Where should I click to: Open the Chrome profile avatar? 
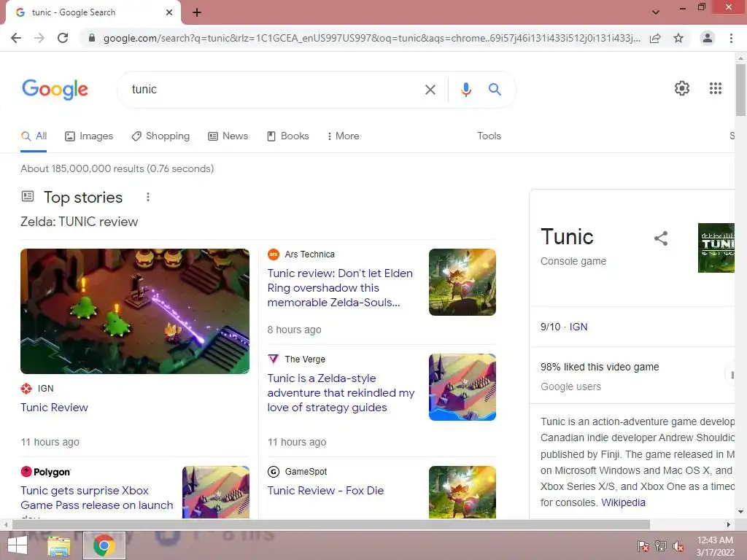click(708, 38)
